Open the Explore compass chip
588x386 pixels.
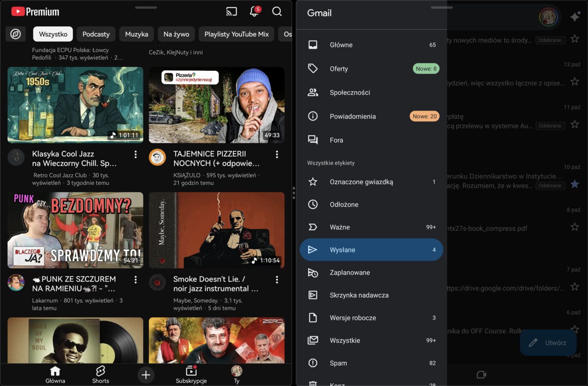click(x=15, y=34)
